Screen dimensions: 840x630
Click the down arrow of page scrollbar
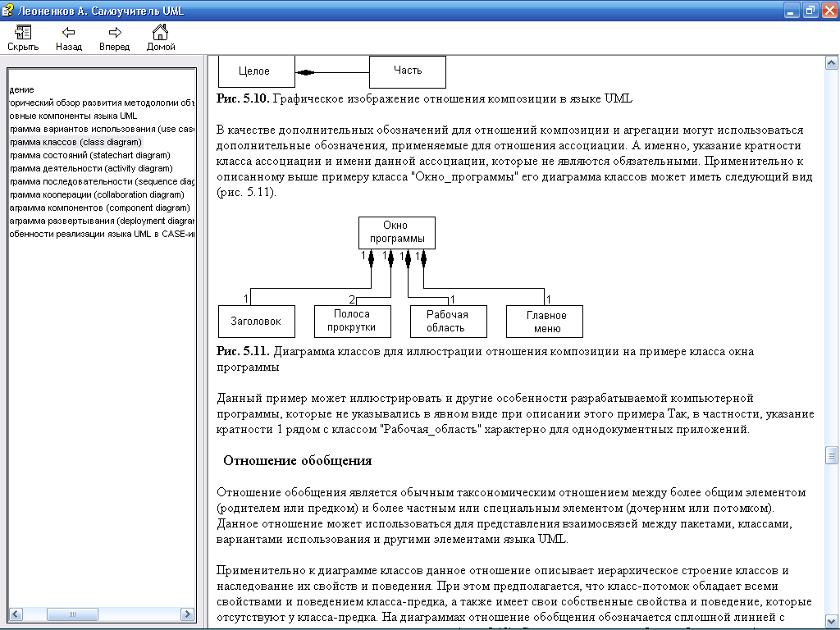tap(831, 621)
